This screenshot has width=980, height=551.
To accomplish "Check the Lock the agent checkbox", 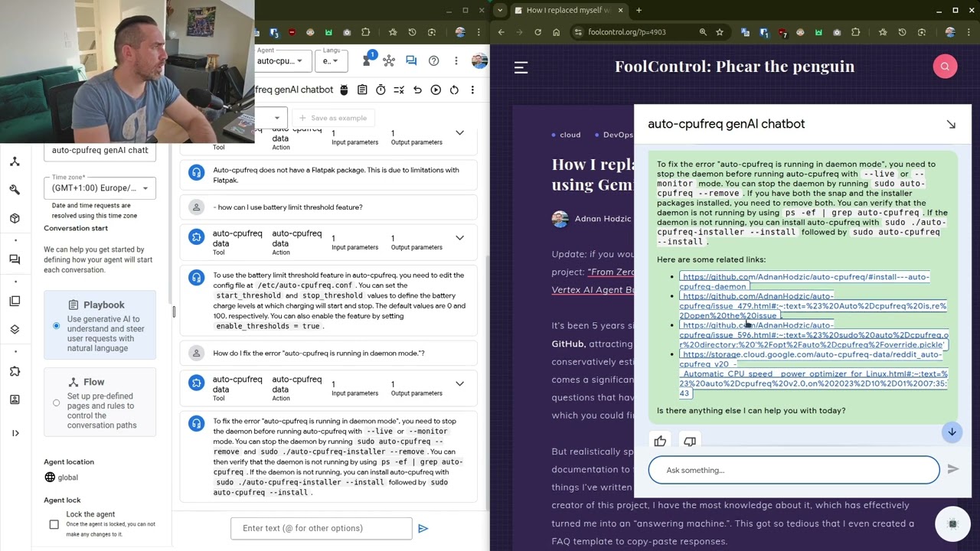I will (x=54, y=524).
